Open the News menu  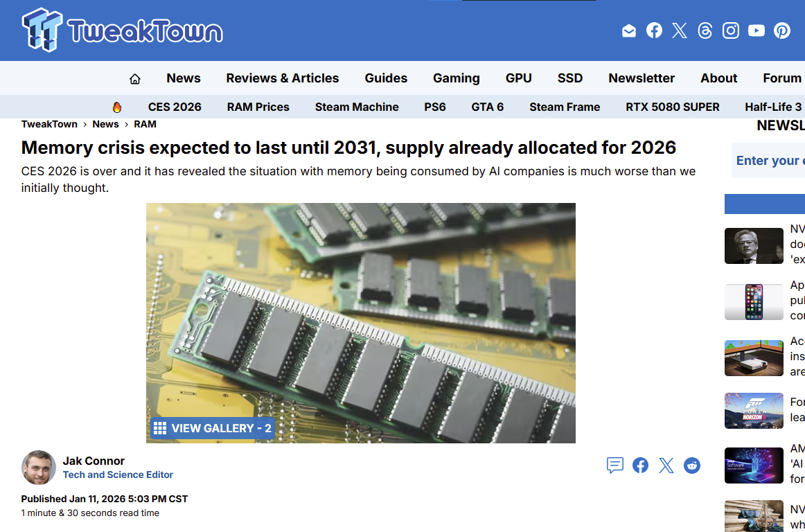click(x=184, y=78)
